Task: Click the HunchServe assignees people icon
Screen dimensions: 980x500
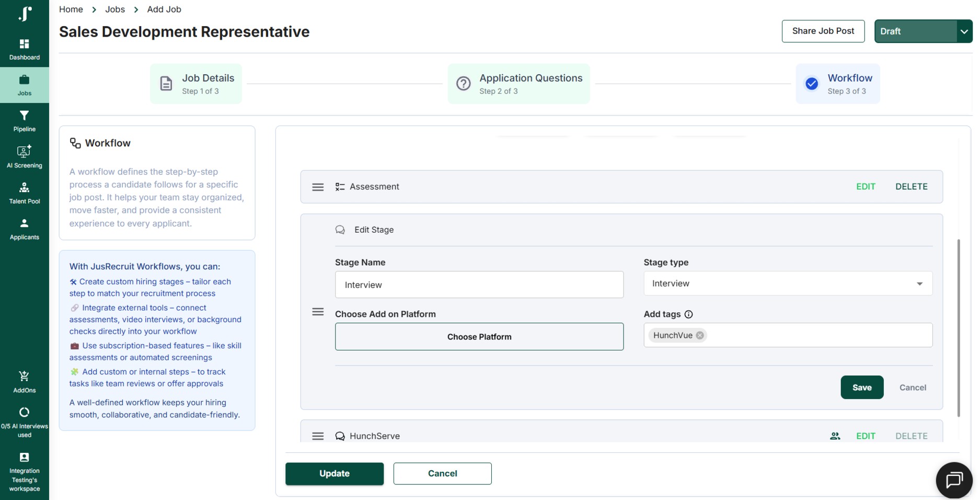Action: pyautogui.click(x=835, y=436)
